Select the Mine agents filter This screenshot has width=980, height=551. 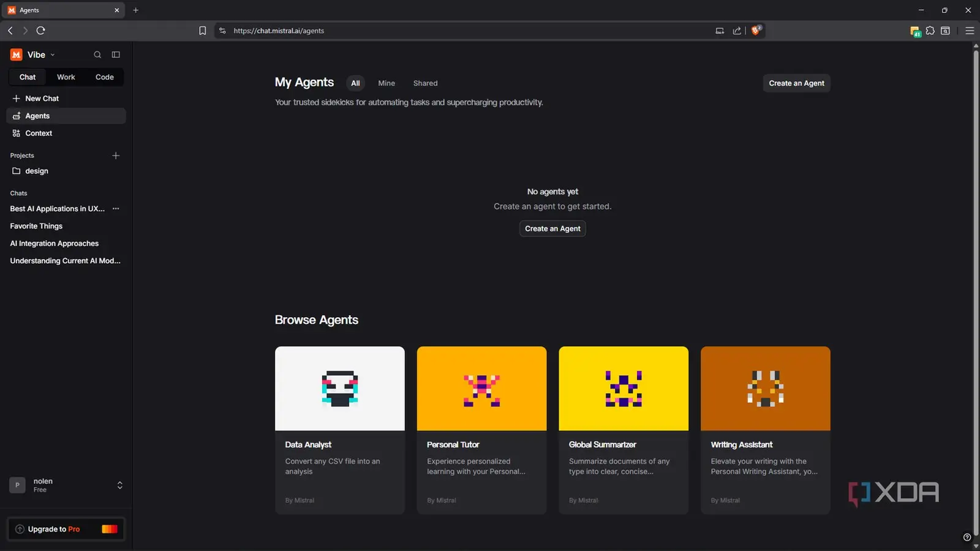(386, 83)
